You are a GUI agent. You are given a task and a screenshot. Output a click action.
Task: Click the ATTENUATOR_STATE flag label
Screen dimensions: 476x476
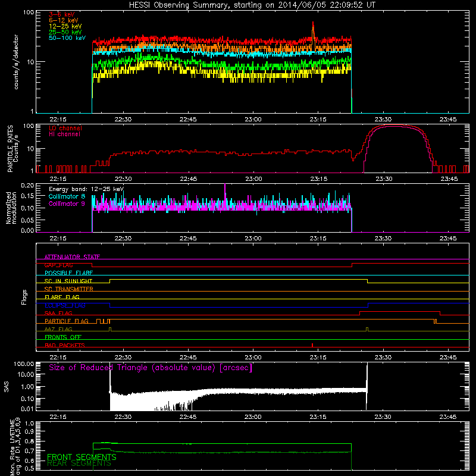click(72, 257)
